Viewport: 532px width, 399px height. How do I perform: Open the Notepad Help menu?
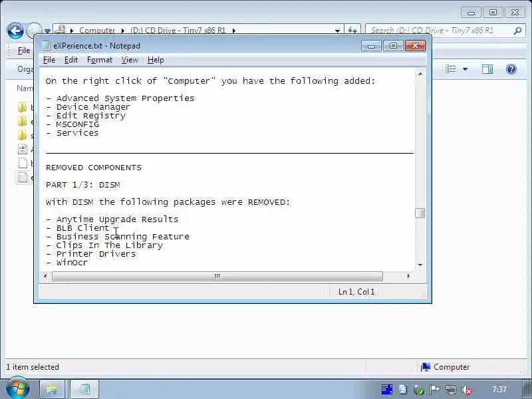tap(156, 60)
